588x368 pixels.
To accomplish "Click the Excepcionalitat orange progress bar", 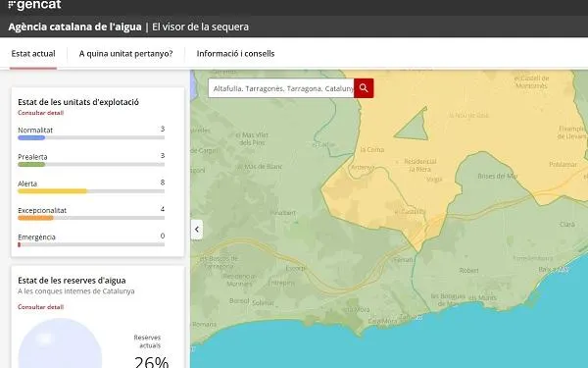I will (91, 218).
